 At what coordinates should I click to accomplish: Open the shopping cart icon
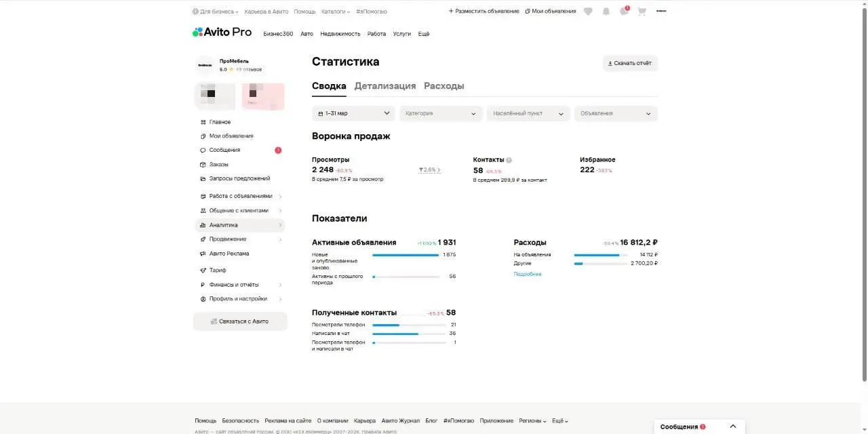642,12
